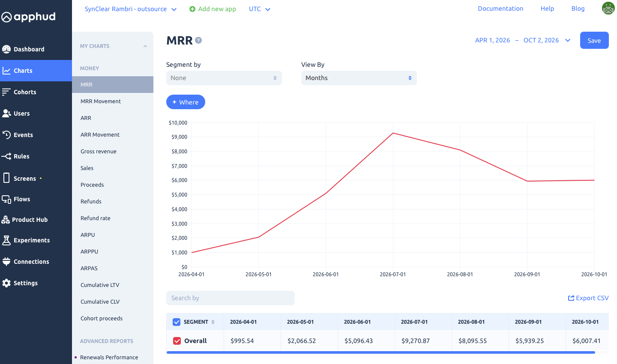Screen dimensions: 617x364
Task: Open the date range picker dropdown
Action: [x=523, y=40]
